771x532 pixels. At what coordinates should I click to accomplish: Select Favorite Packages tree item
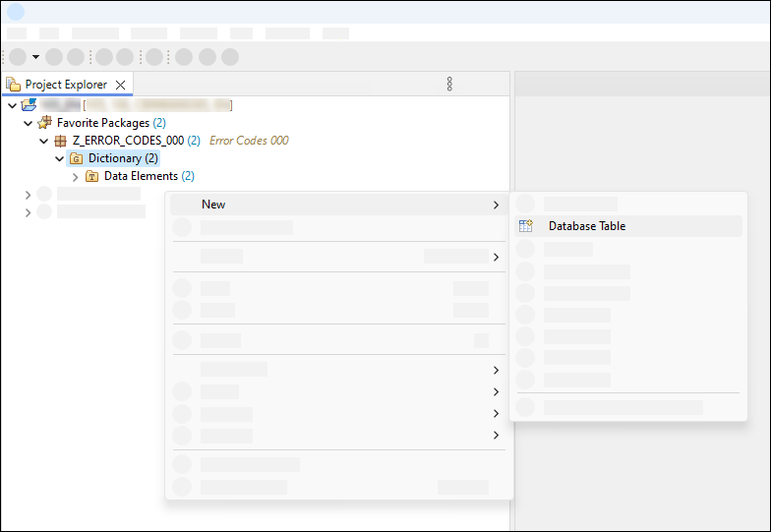pos(111,122)
